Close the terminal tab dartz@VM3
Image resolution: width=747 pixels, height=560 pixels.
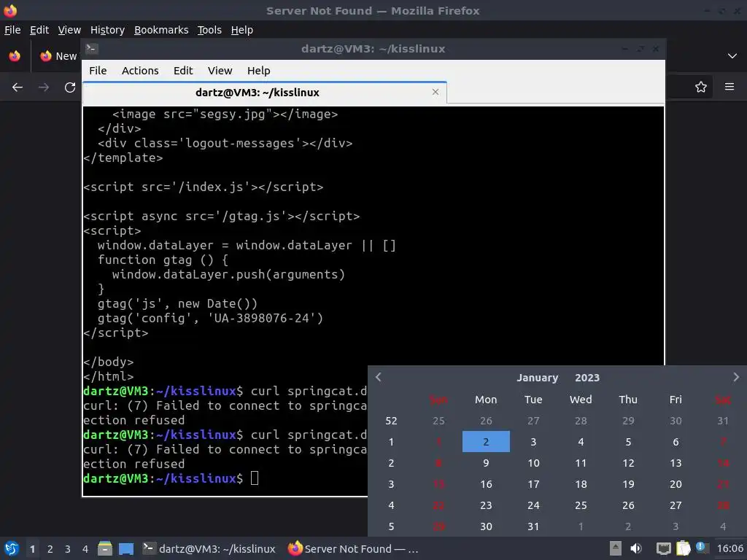click(x=436, y=92)
